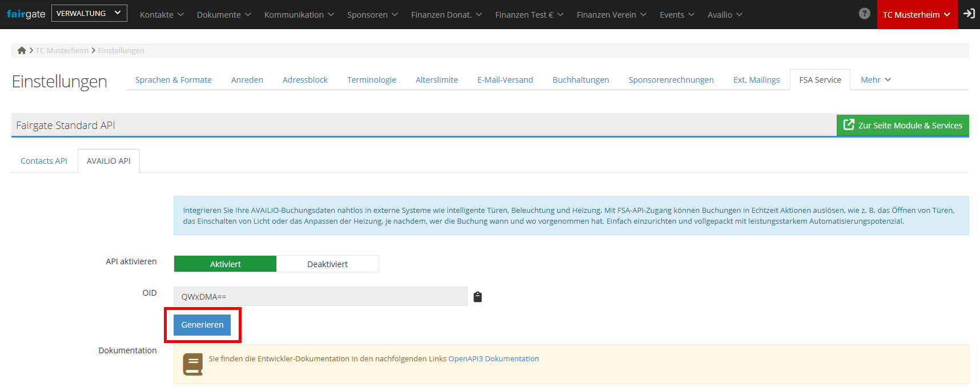
Task: Click the documentation book icon
Action: pyautogui.click(x=192, y=364)
